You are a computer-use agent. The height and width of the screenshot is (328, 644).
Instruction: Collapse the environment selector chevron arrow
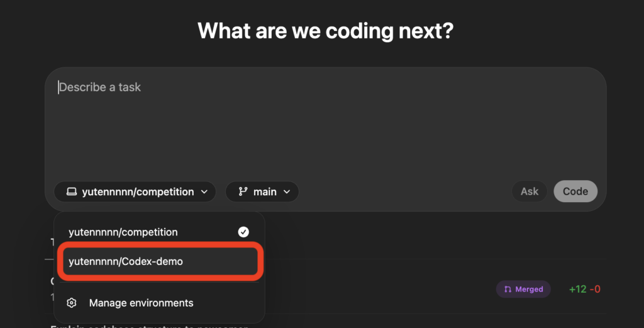[204, 192]
